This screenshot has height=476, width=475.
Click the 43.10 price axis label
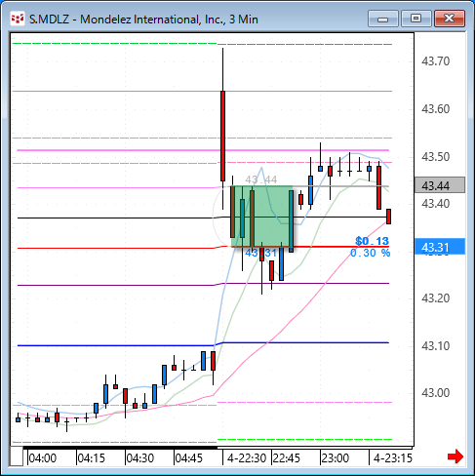click(435, 345)
